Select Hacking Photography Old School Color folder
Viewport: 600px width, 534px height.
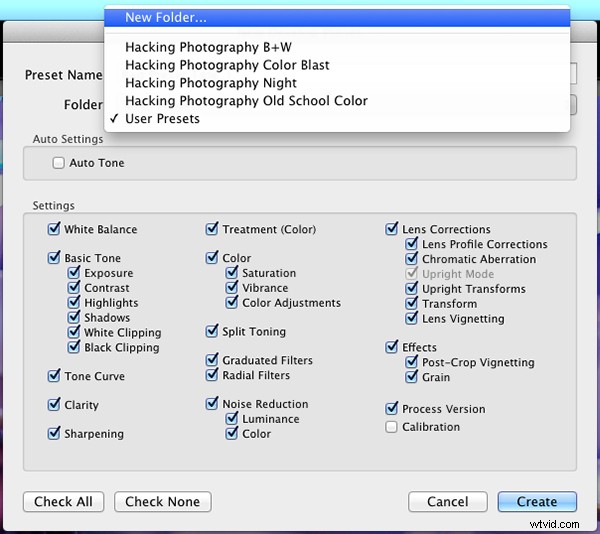click(337, 101)
